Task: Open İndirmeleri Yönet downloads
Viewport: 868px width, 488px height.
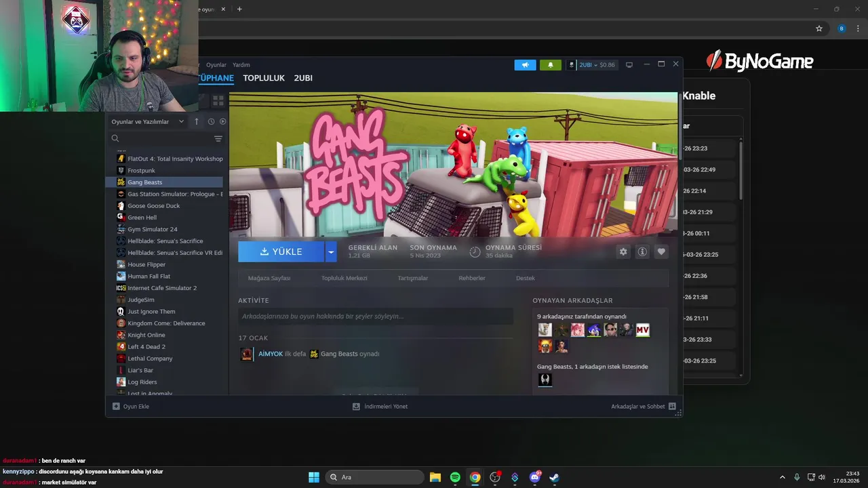Action: [380, 407]
